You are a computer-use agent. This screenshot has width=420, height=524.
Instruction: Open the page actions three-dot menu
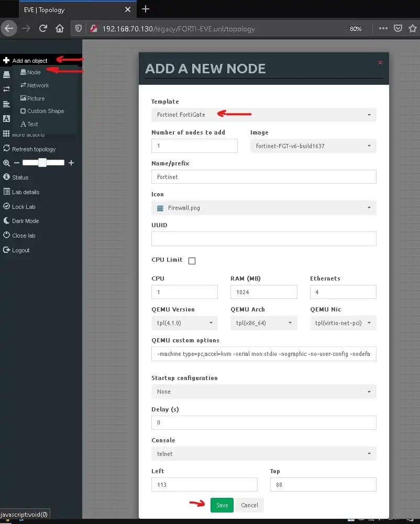[383, 28]
